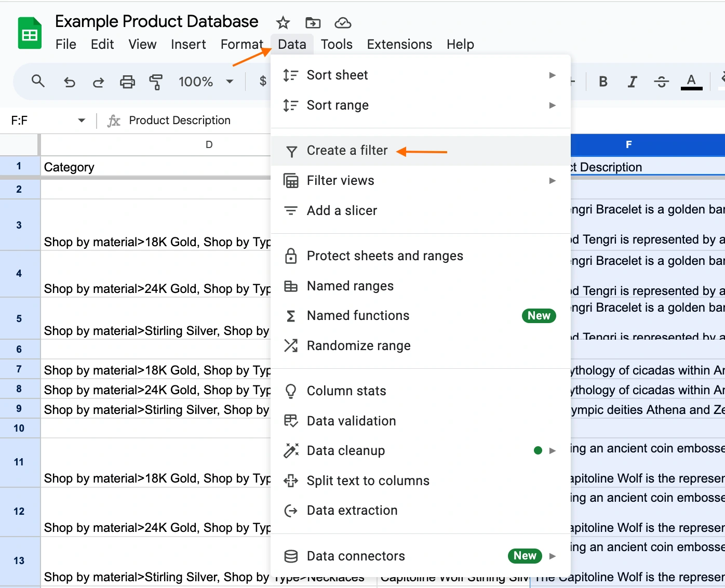Toggle bold formatting
The height and width of the screenshot is (588, 725).
pos(603,82)
